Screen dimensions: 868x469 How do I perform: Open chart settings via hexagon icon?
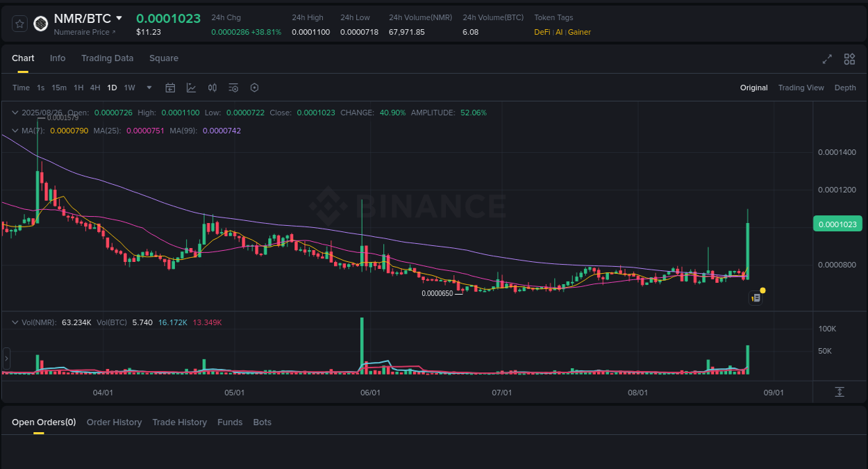[254, 88]
